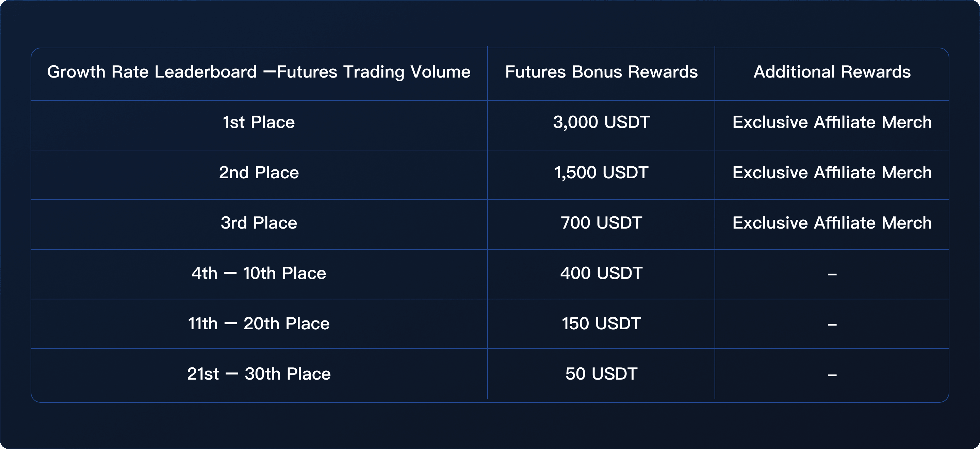Click the 1,500 USDT reward cell
The image size is (980, 449).
[601, 172]
